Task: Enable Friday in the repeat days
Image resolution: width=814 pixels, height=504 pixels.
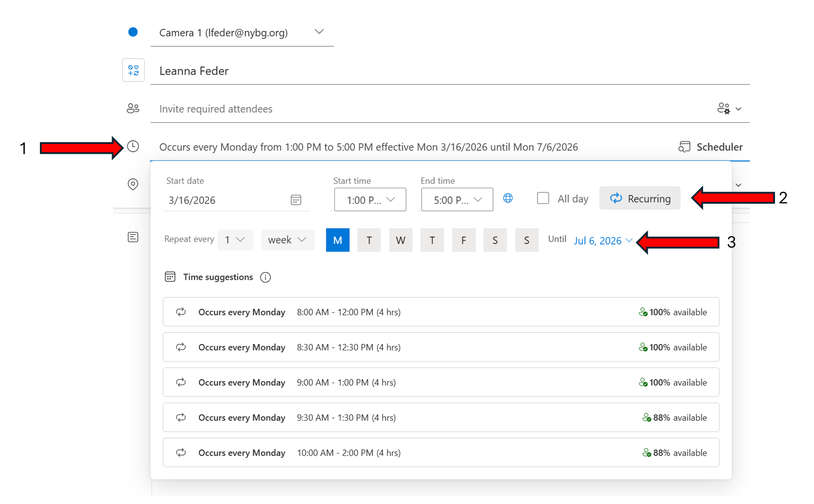Action: click(x=463, y=240)
